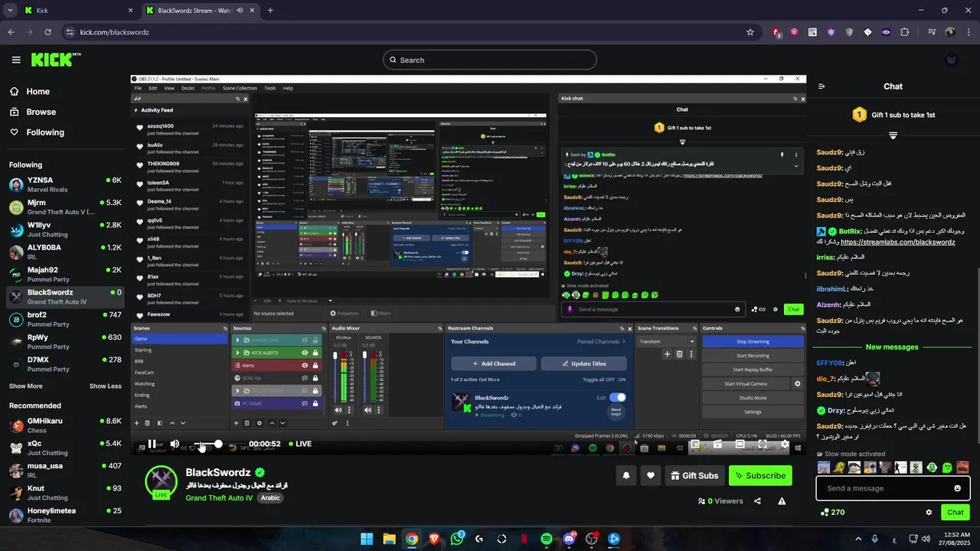Click the browser address bar URL

pos(114,32)
